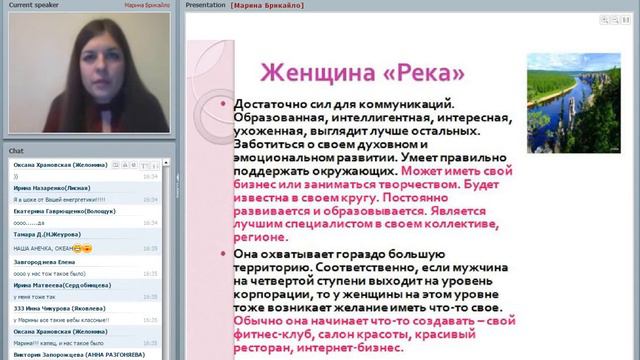Click the arrows icon at chat toolbar's right end
Viewport: 640px width, 360px height.
(x=154, y=166)
